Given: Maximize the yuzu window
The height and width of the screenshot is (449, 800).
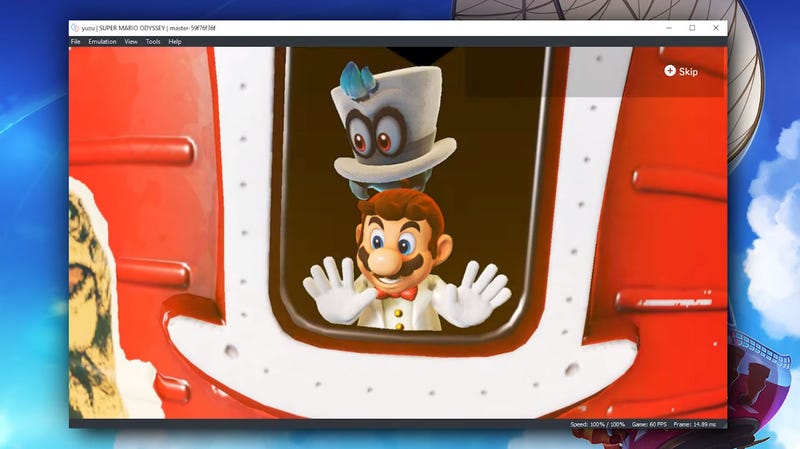Looking at the screenshot, I should pyautogui.click(x=692, y=28).
